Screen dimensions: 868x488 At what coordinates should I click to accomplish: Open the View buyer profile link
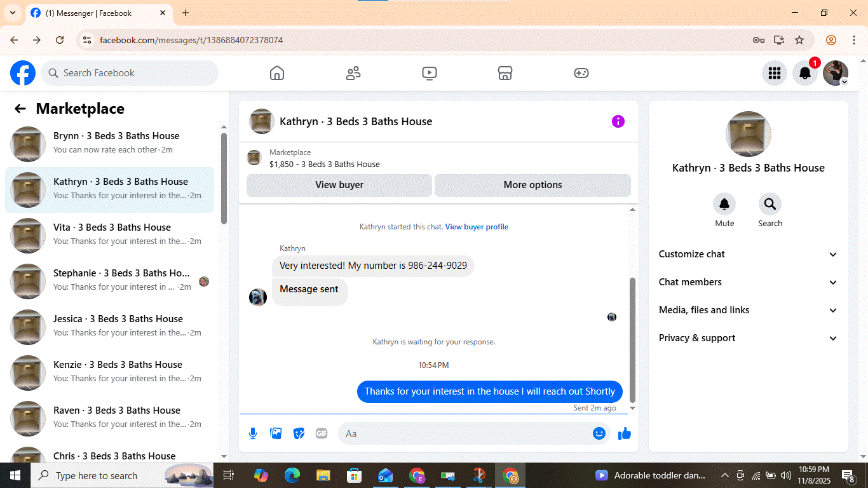[x=477, y=227]
